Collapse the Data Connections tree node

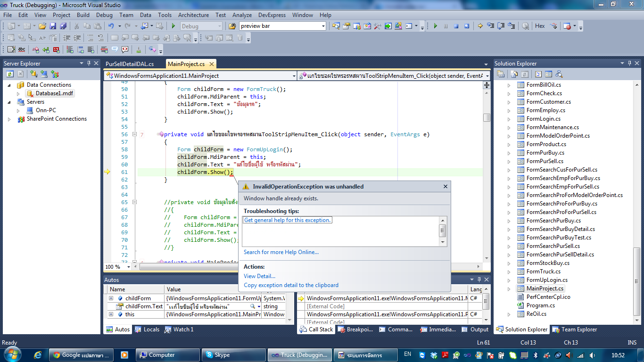(x=9, y=85)
